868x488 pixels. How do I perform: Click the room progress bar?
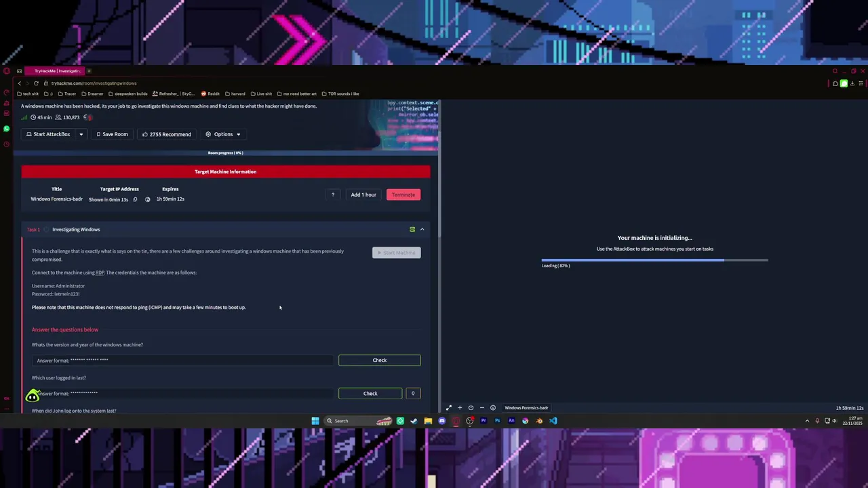(226, 152)
